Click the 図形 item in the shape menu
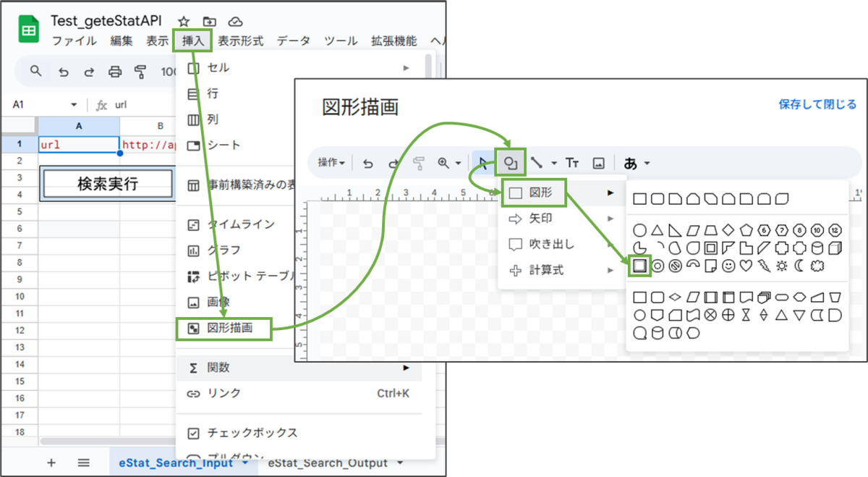The width and height of the screenshot is (868, 477). [534, 193]
